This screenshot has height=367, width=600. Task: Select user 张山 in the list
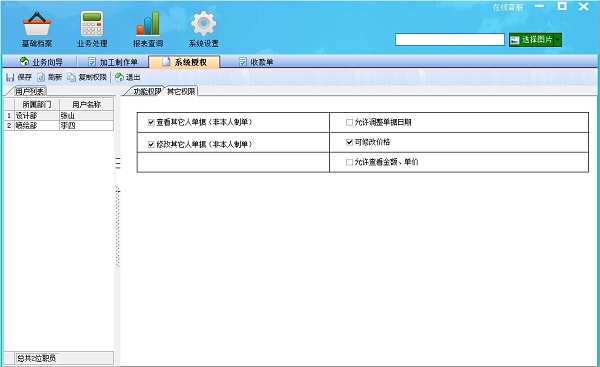[86, 116]
